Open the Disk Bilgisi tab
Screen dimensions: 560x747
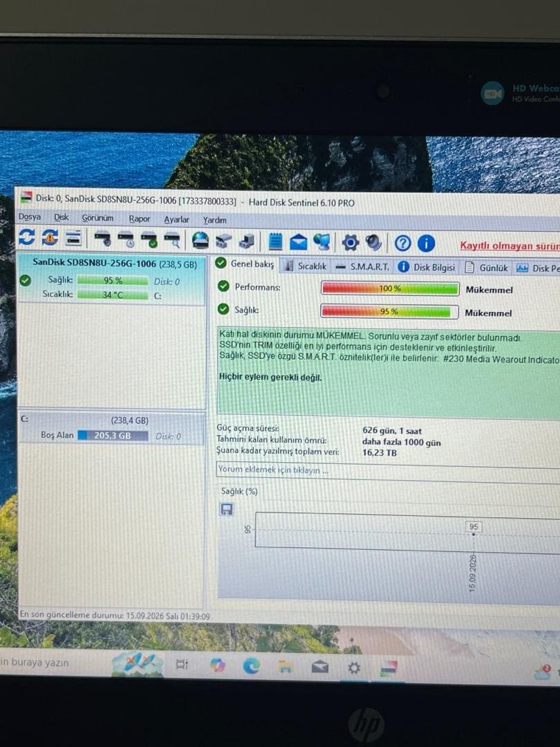tap(427, 267)
